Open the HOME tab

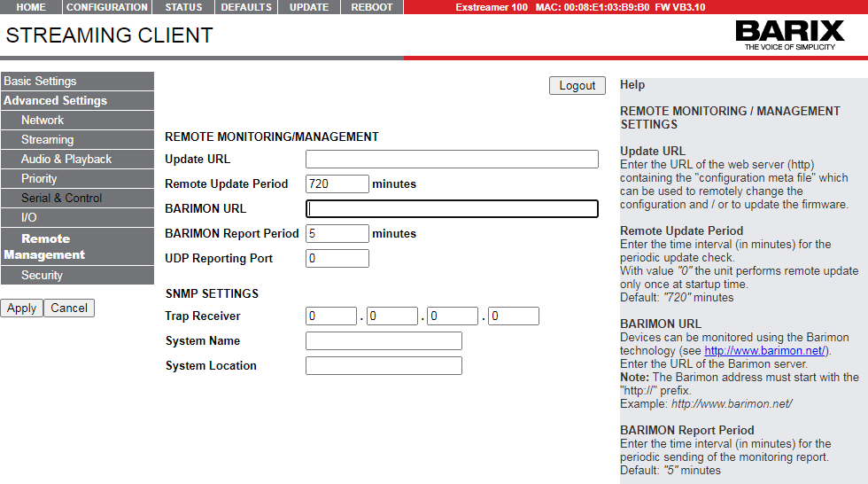click(31, 7)
